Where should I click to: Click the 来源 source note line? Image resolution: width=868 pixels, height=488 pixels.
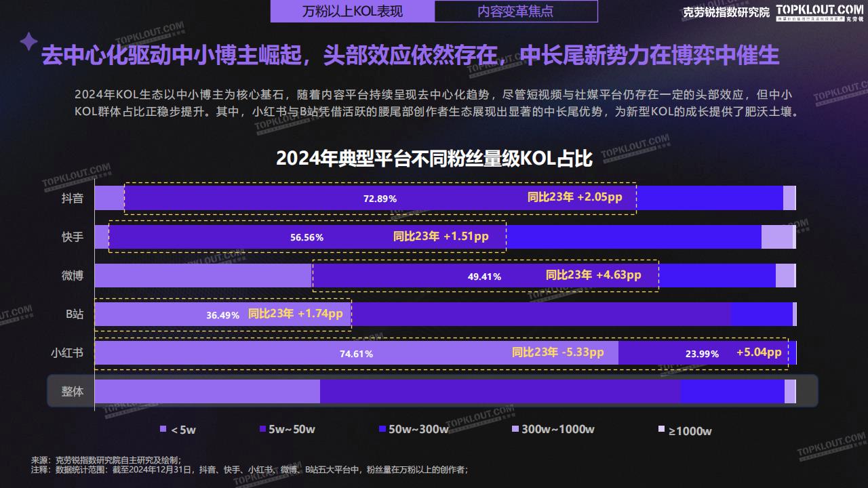[106, 460]
